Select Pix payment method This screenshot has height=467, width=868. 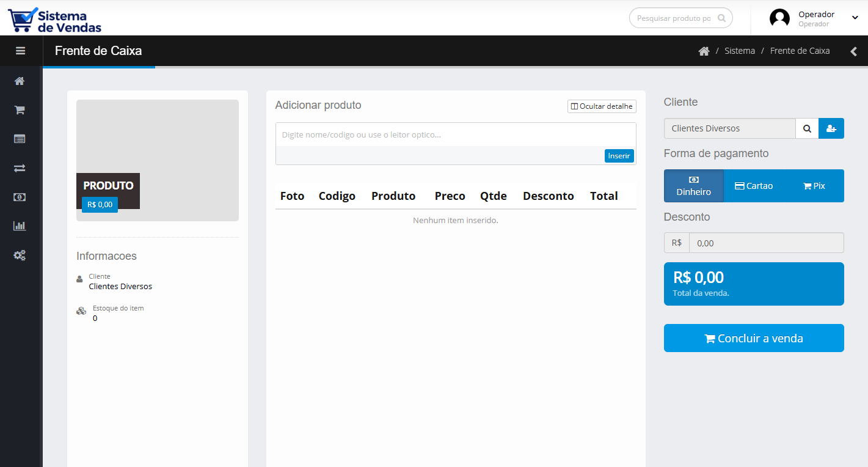pos(814,186)
